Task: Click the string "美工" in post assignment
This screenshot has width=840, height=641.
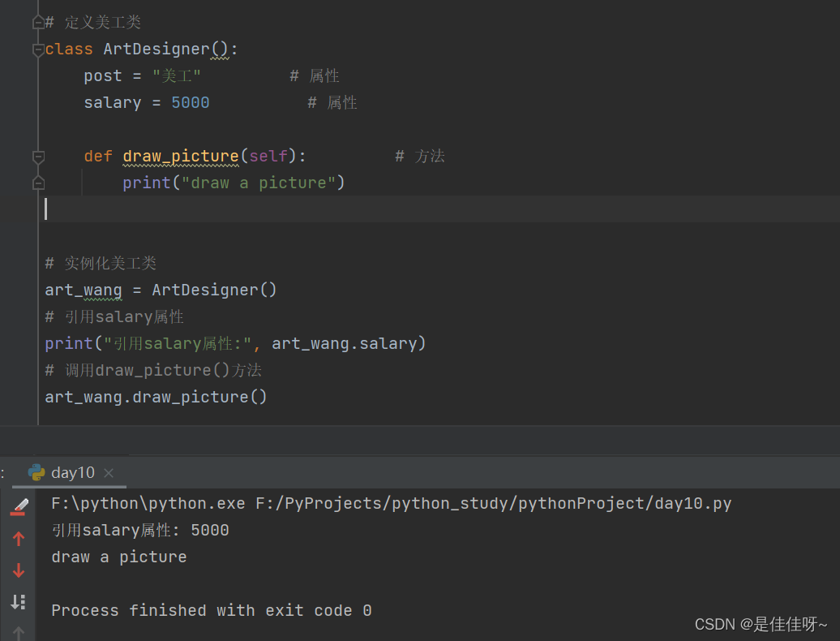Action: 176,75
